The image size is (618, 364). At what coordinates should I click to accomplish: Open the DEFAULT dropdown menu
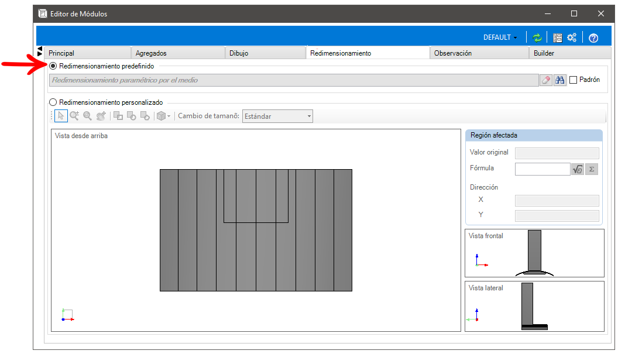(500, 37)
